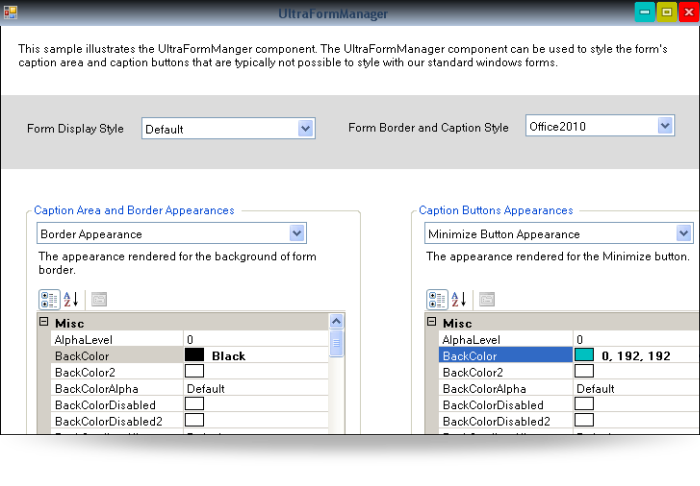The height and width of the screenshot is (486, 700).
Task: Click the left grid scrollbar up arrow
Action: click(x=337, y=321)
